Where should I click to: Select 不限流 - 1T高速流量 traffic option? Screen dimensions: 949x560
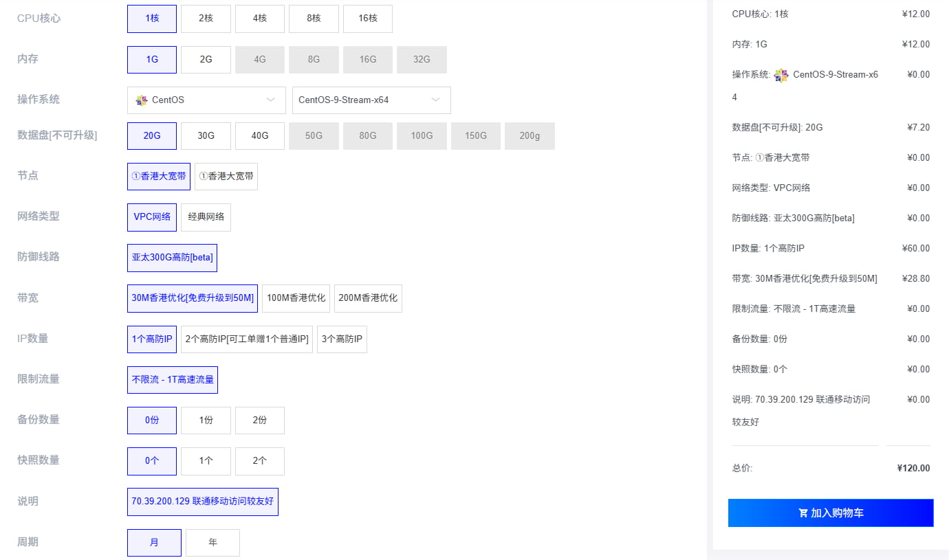pos(172,379)
